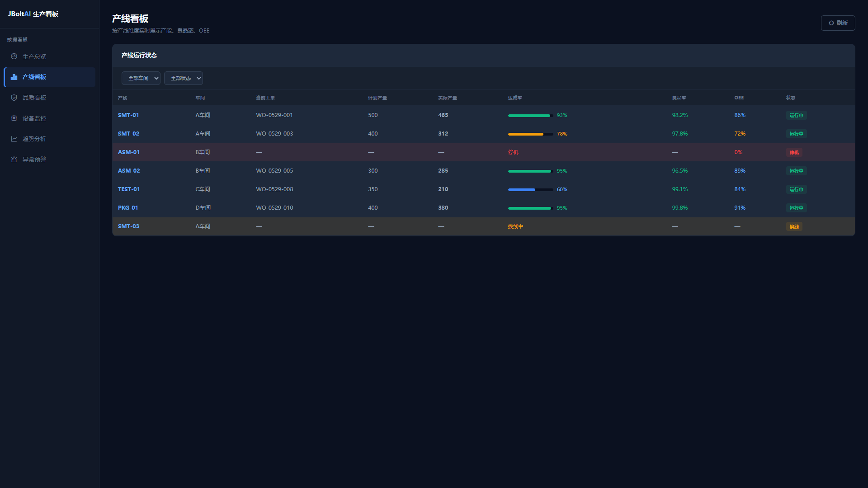Click work order WO-0529-001

[x=274, y=115]
